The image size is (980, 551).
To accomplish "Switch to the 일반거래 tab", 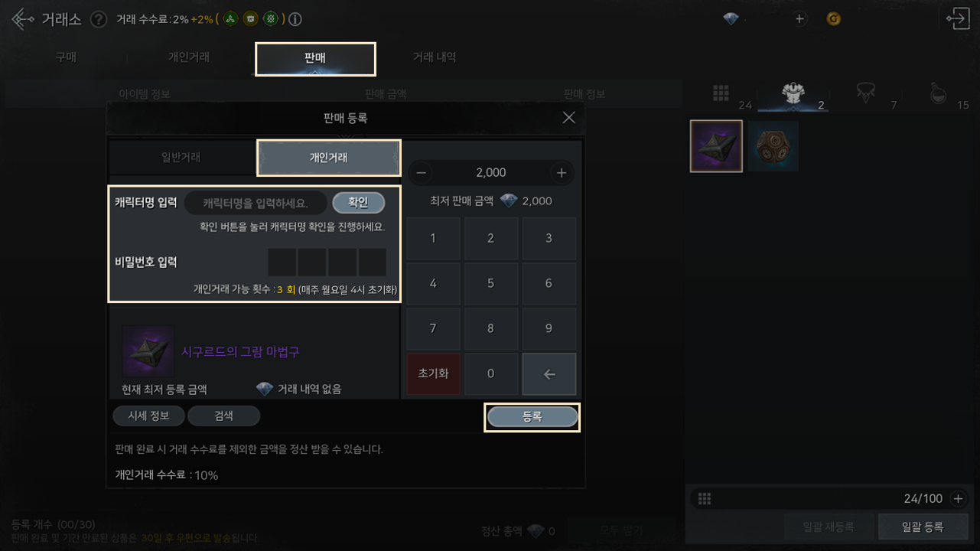I will pyautogui.click(x=181, y=157).
